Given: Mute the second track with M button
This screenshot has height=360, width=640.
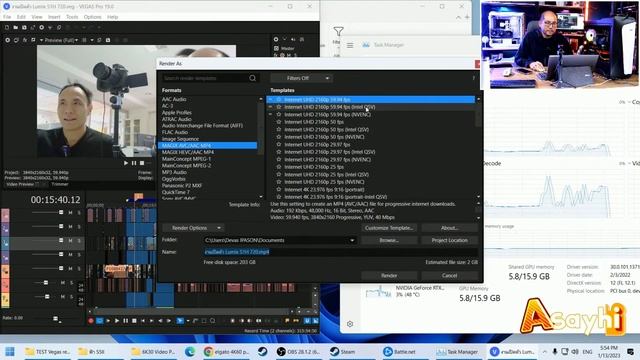Looking at the screenshot, I should pyautogui.click(x=70, y=226).
